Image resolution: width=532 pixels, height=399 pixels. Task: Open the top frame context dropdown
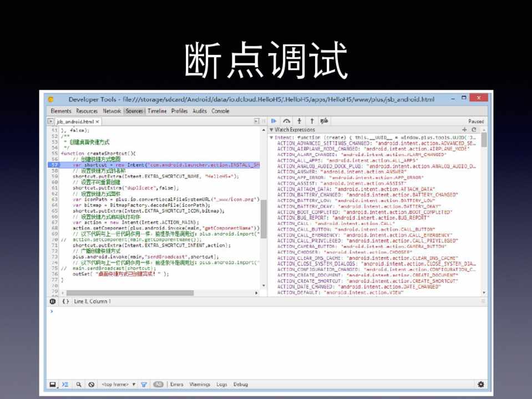[119, 384]
